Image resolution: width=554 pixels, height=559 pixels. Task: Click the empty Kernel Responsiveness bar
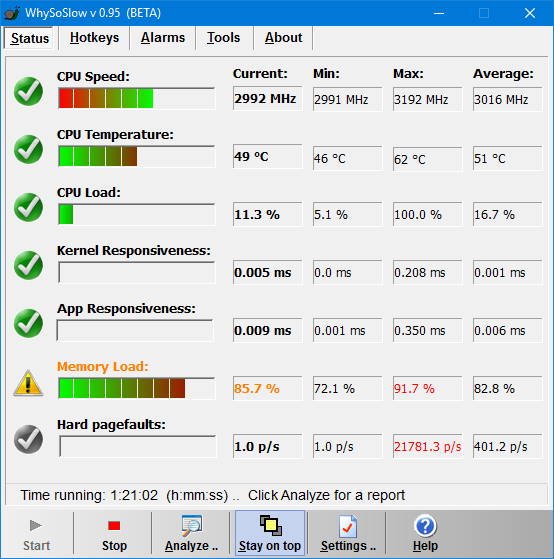137,272
